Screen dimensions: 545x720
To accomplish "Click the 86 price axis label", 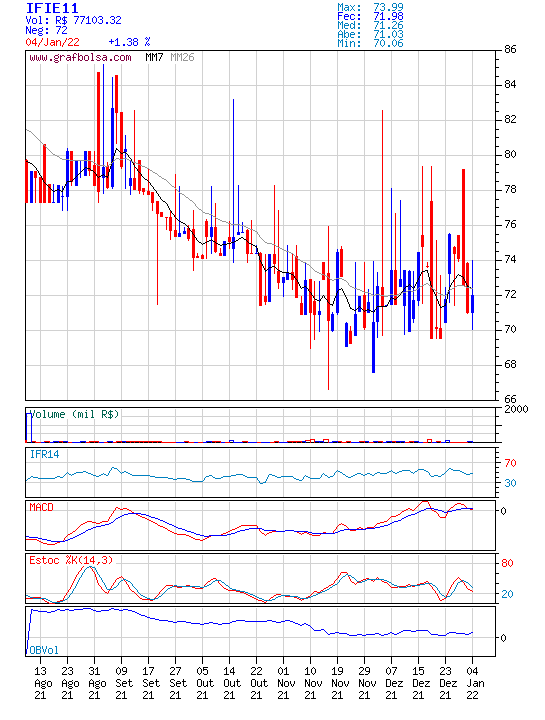I will point(510,50).
